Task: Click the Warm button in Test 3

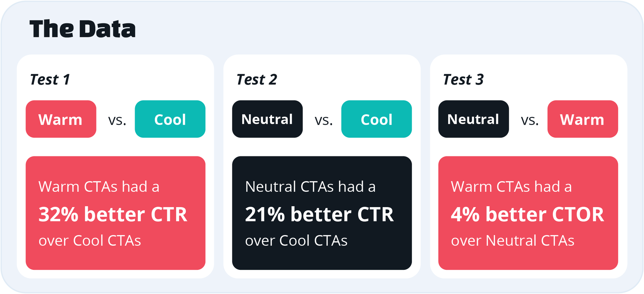Action: 583,119
